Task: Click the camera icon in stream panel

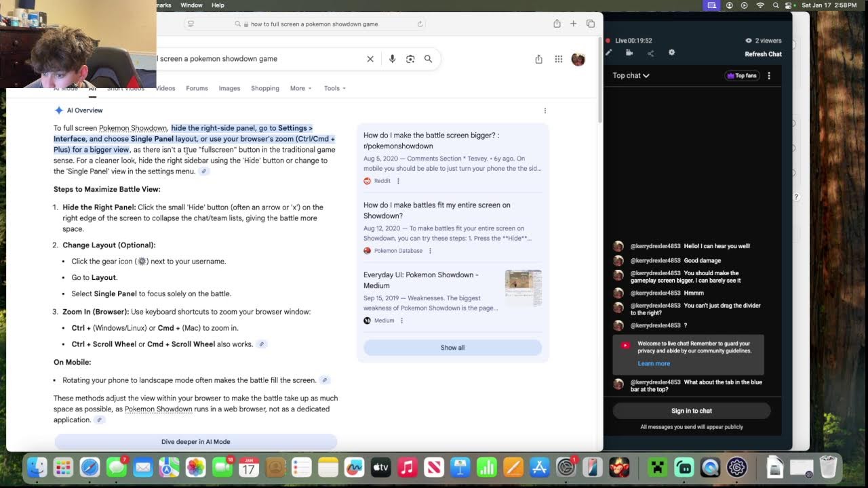Action: [x=629, y=53]
